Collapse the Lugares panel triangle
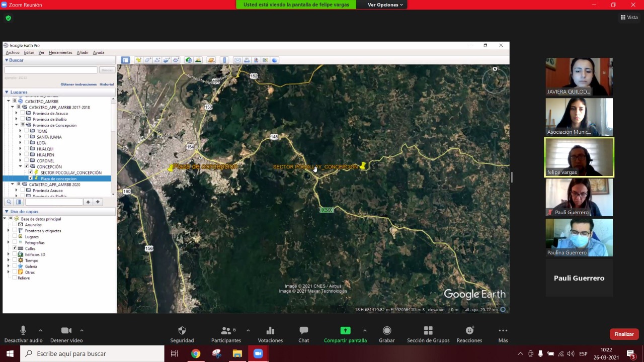This screenshot has width=644, height=362. point(7,92)
